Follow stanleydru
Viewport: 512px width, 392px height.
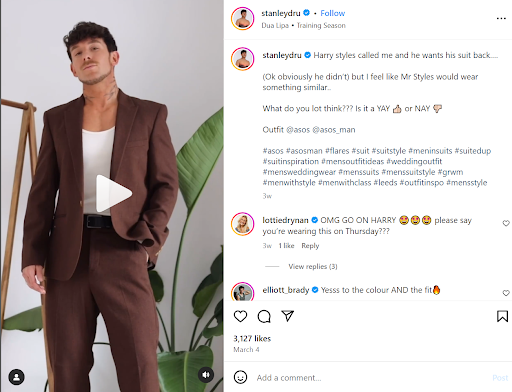(x=332, y=13)
